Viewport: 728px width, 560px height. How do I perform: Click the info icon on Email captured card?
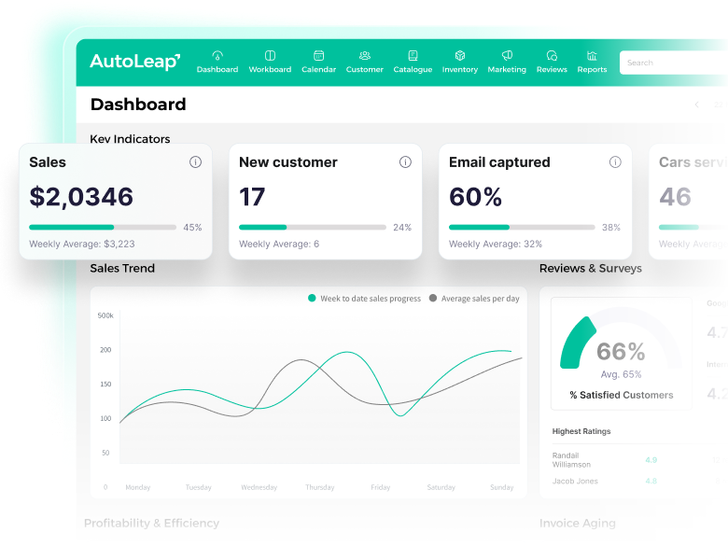click(615, 162)
